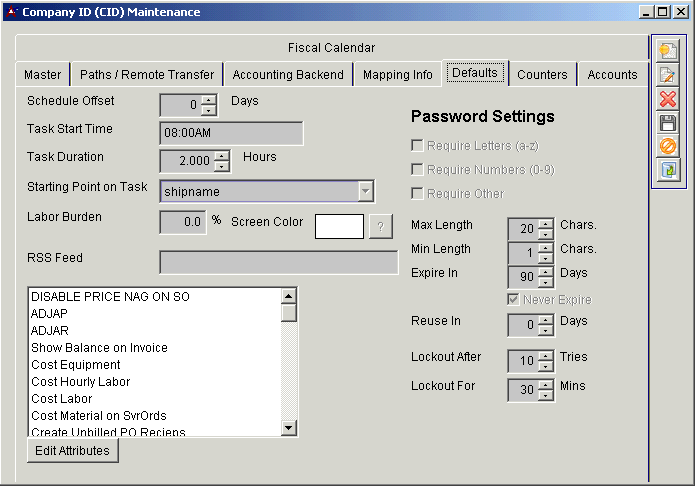
Task: Click the question mark button by Screen Color
Action: (381, 226)
